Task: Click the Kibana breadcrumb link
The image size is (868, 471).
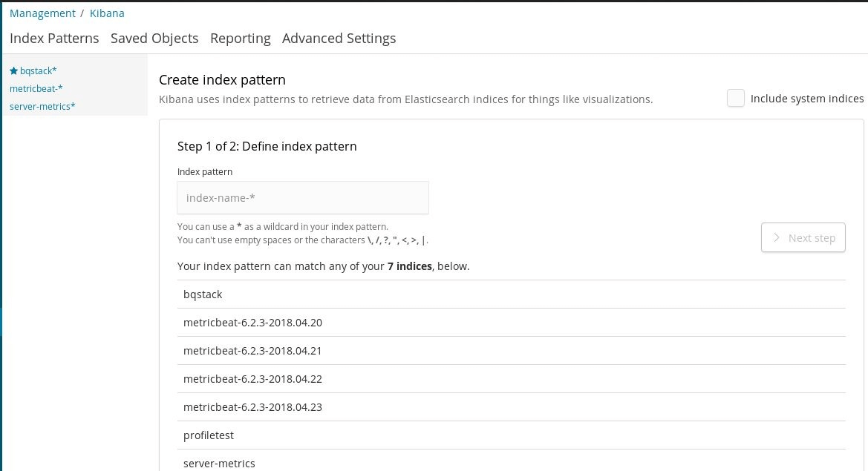Action: (x=107, y=13)
